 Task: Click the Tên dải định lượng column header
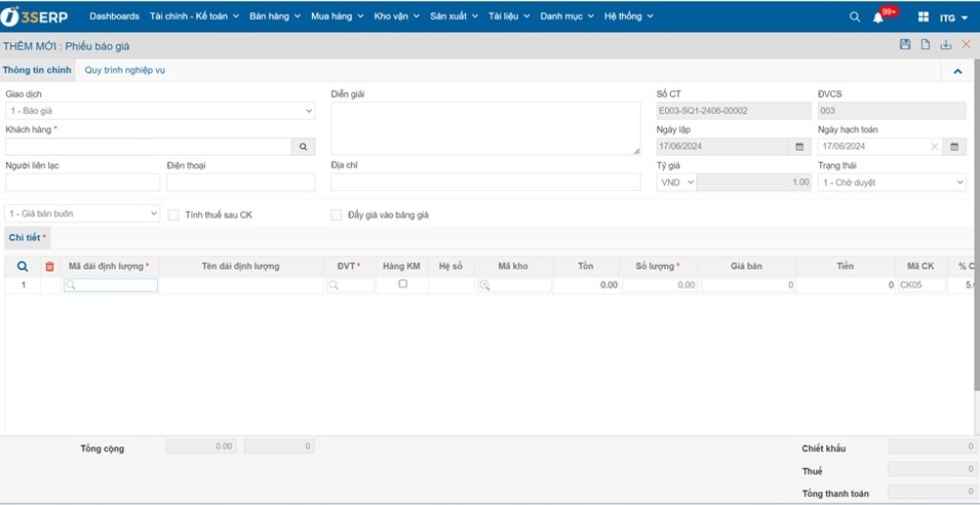tap(240, 267)
